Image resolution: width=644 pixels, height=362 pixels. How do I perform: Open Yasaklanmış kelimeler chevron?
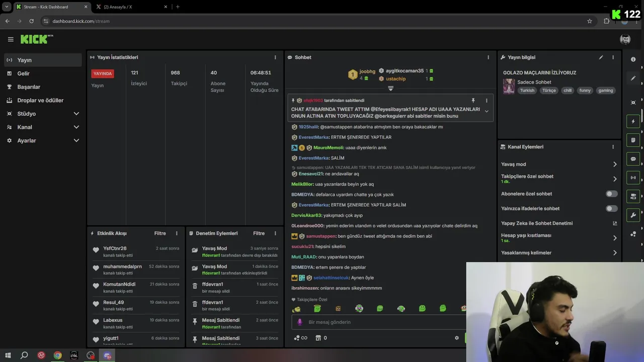[615, 253]
